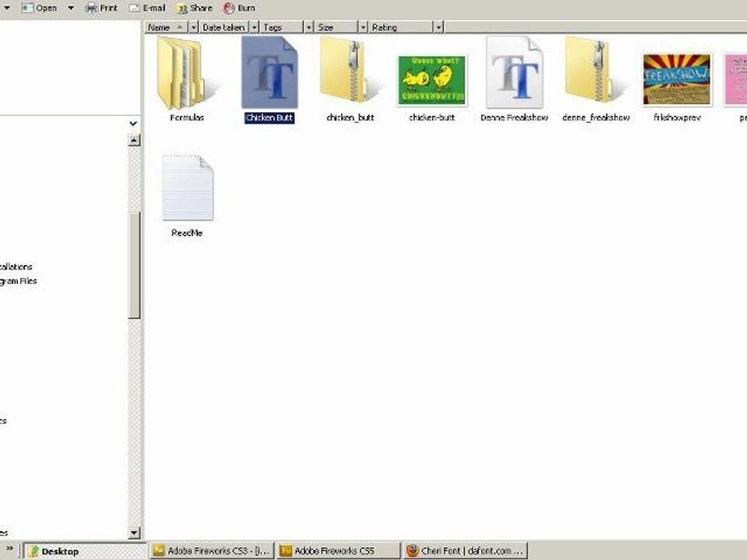Screen dimensions: 747x560
Task: Click the Burn toolbar button
Action: [240, 8]
